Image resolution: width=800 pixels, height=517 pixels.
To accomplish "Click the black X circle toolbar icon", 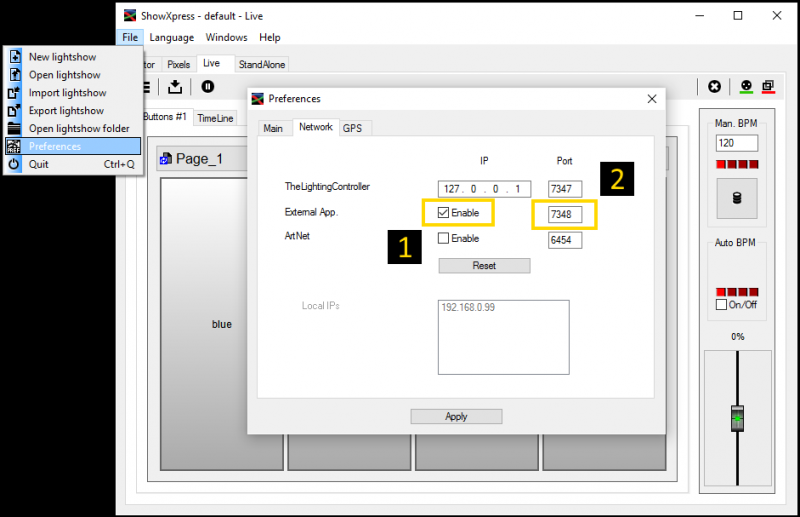I will pyautogui.click(x=714, y=87).
